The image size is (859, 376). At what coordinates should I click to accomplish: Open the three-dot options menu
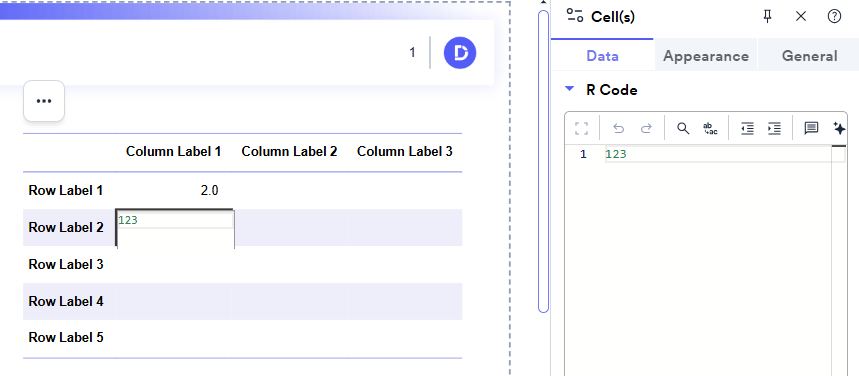tap(44, 101)
